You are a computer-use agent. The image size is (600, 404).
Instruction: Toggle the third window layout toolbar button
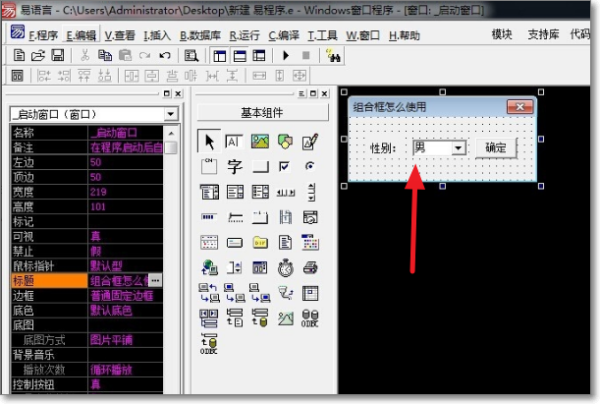tap(259, 56)
